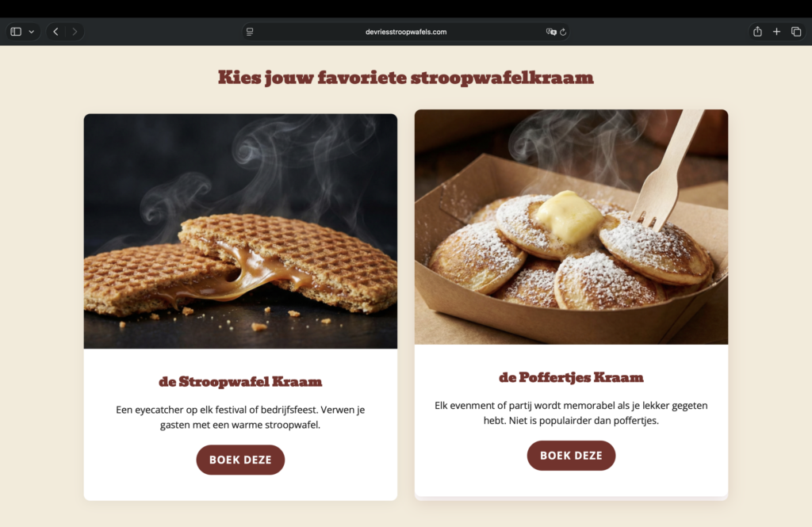Viewport: 812px width, 527px height.
Task: Click the Poffertjes Kraam description text
Action: pyautogui.click(x=571, y=413)
